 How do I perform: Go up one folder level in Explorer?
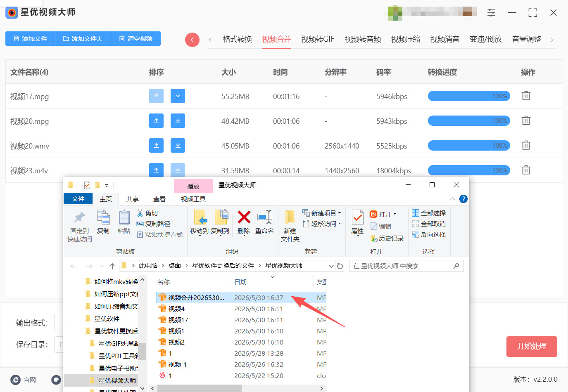(x=112, y=266)
